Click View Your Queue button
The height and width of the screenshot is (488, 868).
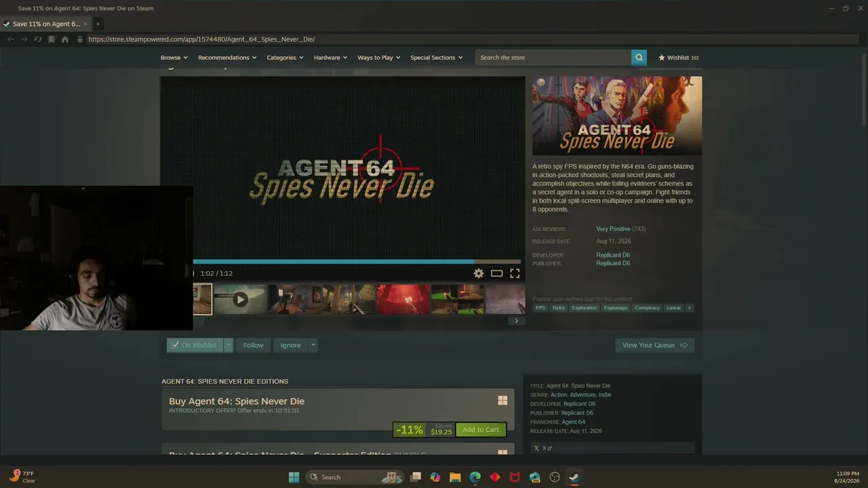tap(654, 345)
